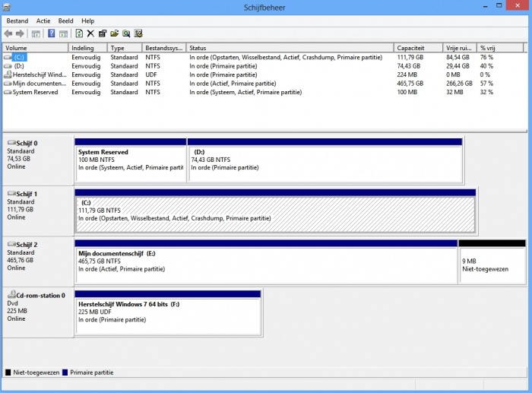Click the blue Primaire partitie legend swatch

[64, 372]
